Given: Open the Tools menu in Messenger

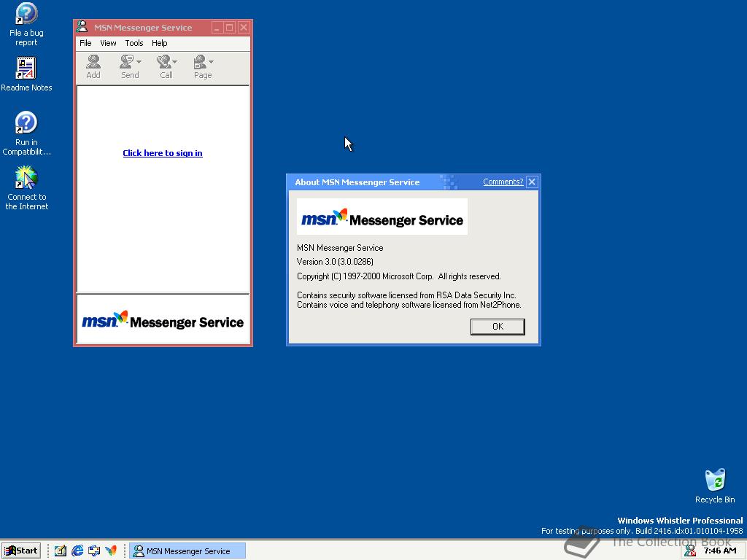Looking at the screenshot, I should (x=134, y=43).
